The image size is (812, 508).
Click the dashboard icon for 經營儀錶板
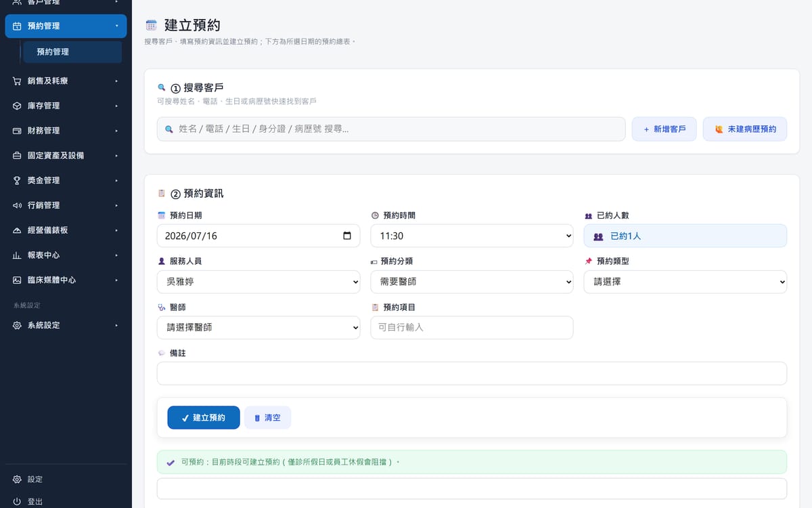(17, 230)
